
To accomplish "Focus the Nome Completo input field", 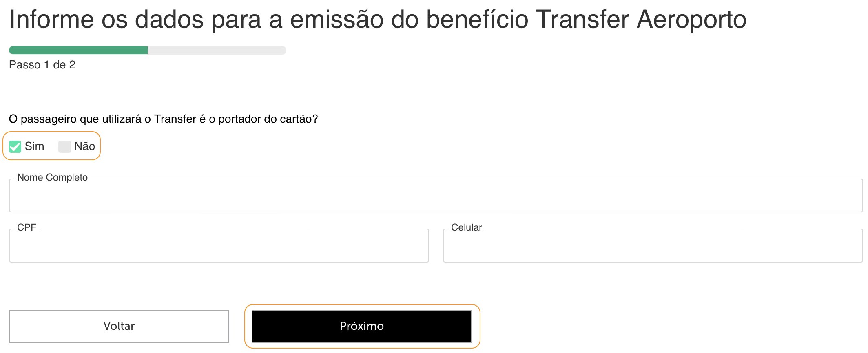I will click(436, 195).
